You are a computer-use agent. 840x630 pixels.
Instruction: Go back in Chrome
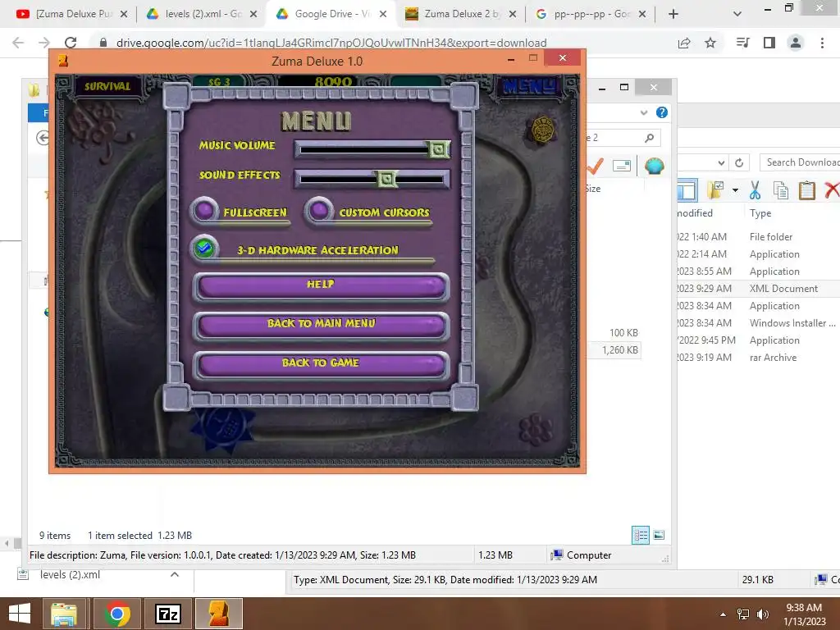click(x=18, y=43)
